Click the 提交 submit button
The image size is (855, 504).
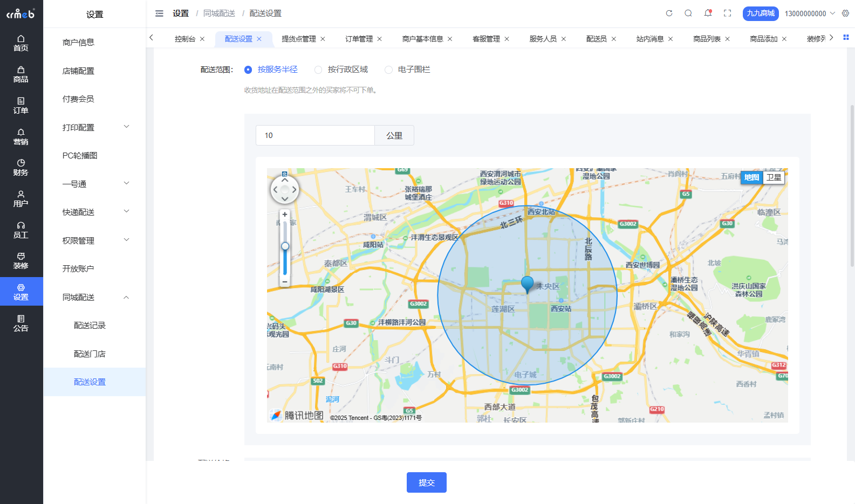click(426, 482)
